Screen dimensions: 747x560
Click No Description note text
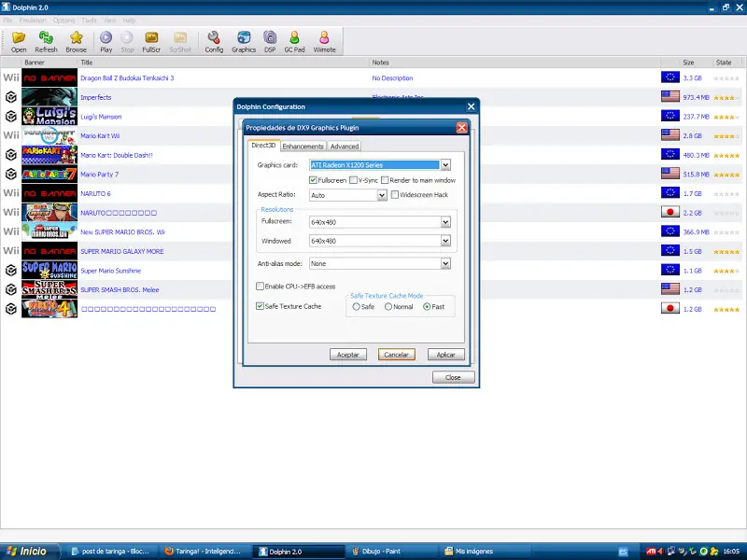[x=392, y=78]
